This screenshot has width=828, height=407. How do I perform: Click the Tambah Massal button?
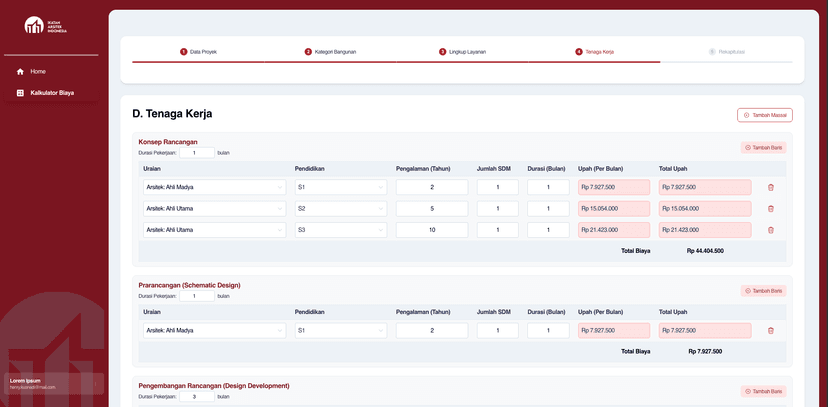coord(765,115)
